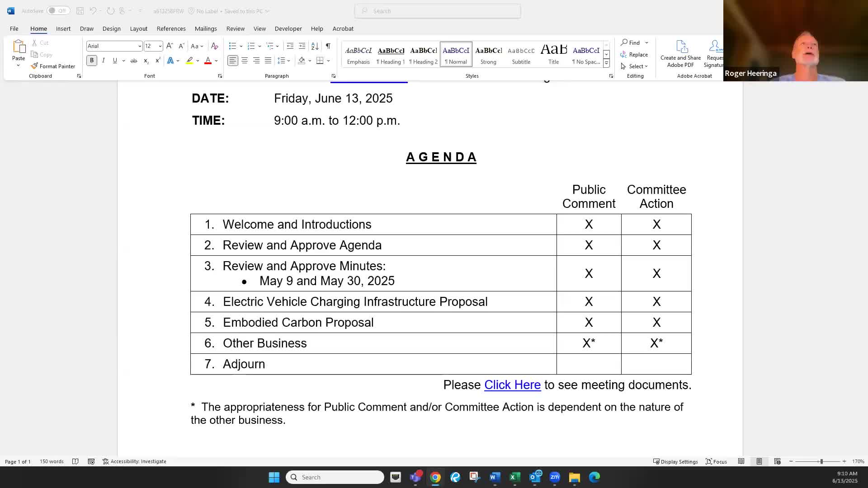Click the Word document Search box
The height and width of the screenshot is (488, 868).
click(x=437, y=10)
